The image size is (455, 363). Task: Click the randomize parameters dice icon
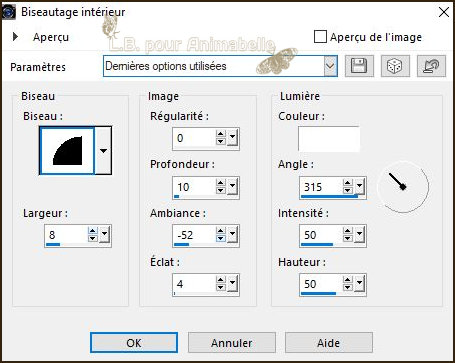pos(395,66)
